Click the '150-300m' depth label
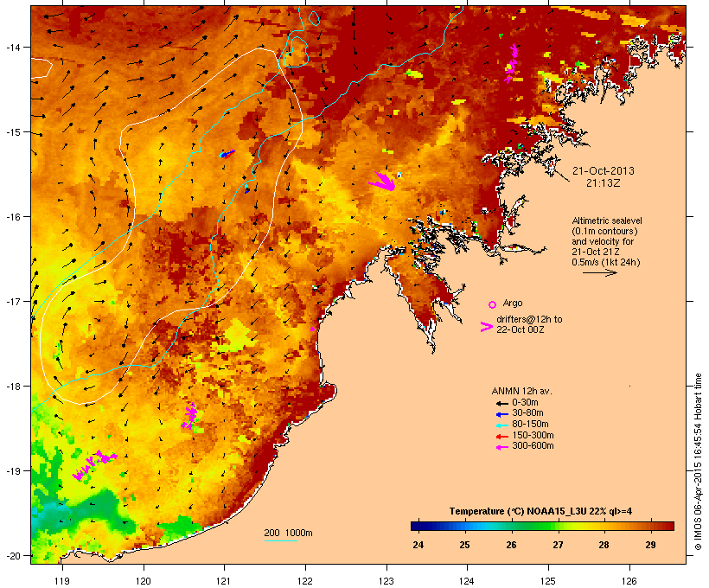The image size is (709, 588). click(533, 436)
